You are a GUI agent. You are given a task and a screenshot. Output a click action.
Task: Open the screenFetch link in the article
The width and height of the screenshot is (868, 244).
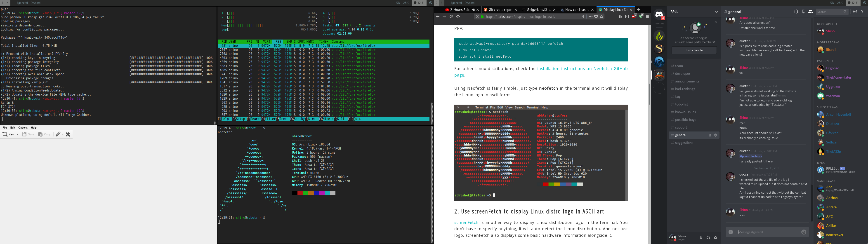(x=466, y=223)
